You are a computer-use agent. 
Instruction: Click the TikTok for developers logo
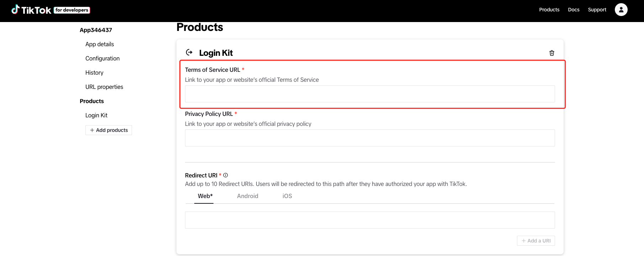tap(51, 10)
